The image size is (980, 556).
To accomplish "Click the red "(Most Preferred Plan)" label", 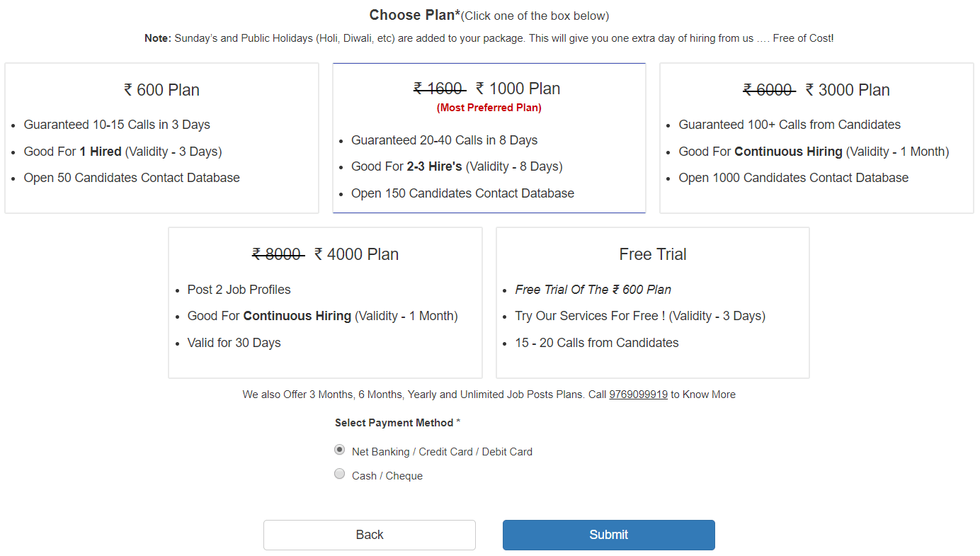I will pos(489,108).
